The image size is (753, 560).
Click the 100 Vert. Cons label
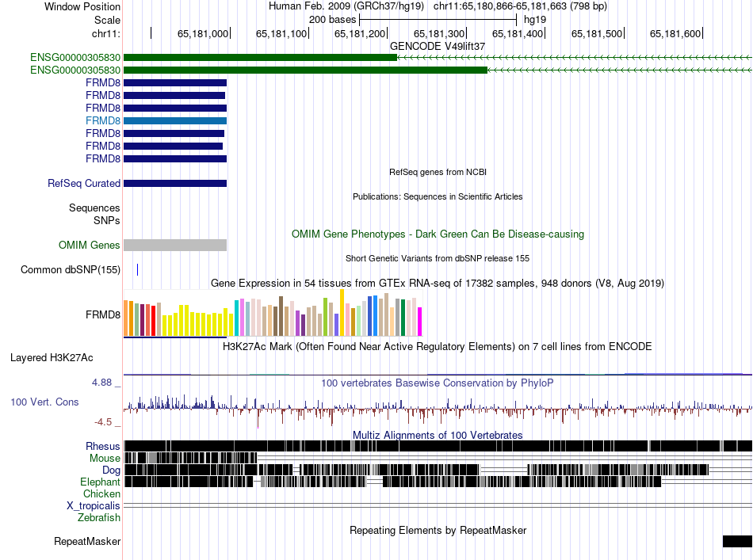pos(44,402)
